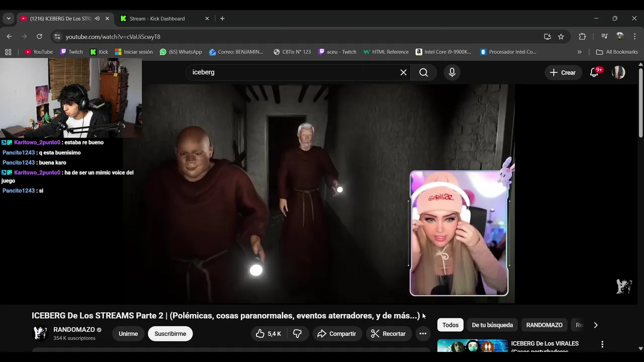The height and width of the screenshot is (362, 644).
Task: Open the media control icon in the toolbar
Action: [x=604, y=37]
